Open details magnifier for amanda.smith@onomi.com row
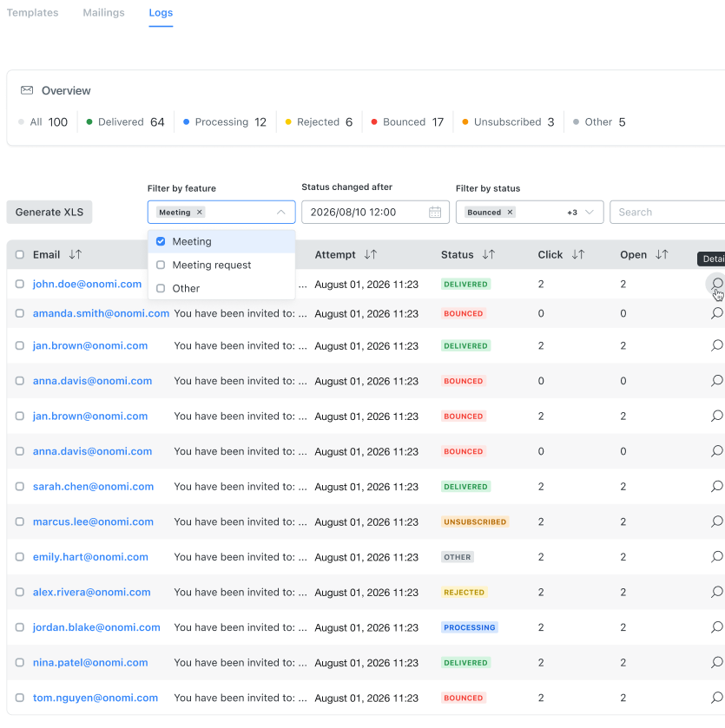The width and height of the screenshot is (725, 728). pyautogui.click(x=716, y=313)
